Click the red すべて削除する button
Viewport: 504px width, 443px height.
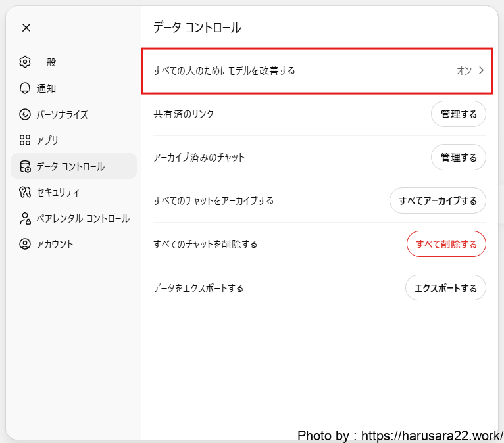pos(446,244)
